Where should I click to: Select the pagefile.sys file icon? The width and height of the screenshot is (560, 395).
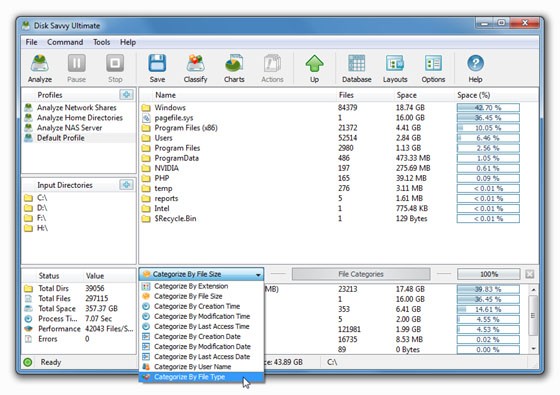point(146,118)
